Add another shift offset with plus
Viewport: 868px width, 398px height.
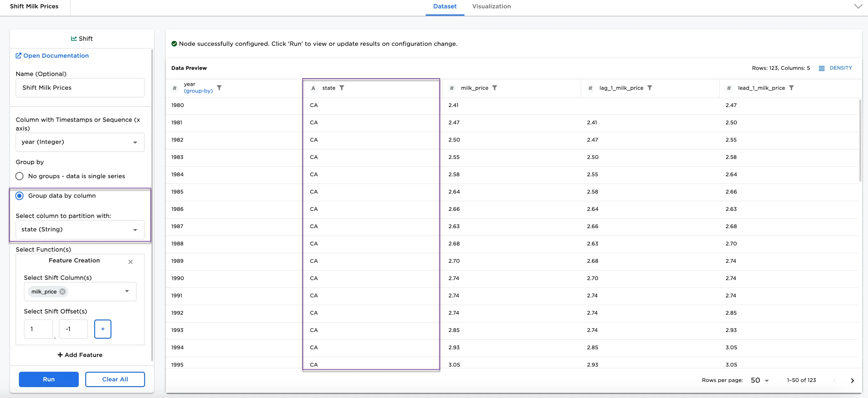[103, 329]
